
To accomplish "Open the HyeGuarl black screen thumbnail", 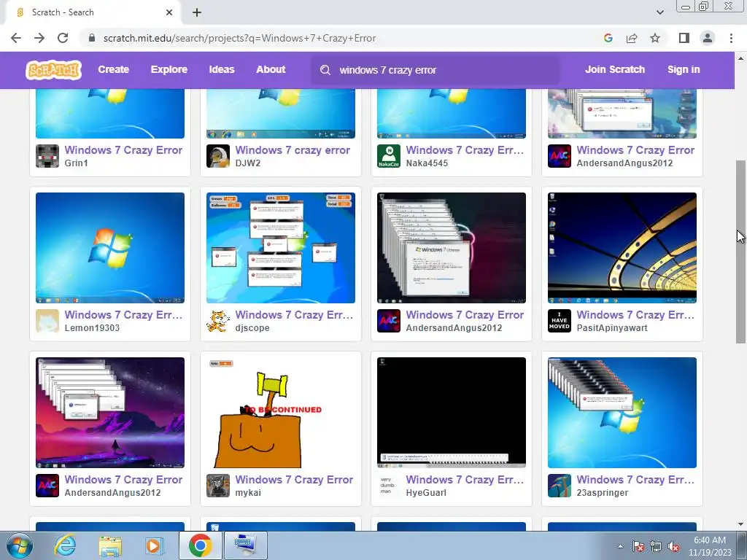I will [452, 413].
